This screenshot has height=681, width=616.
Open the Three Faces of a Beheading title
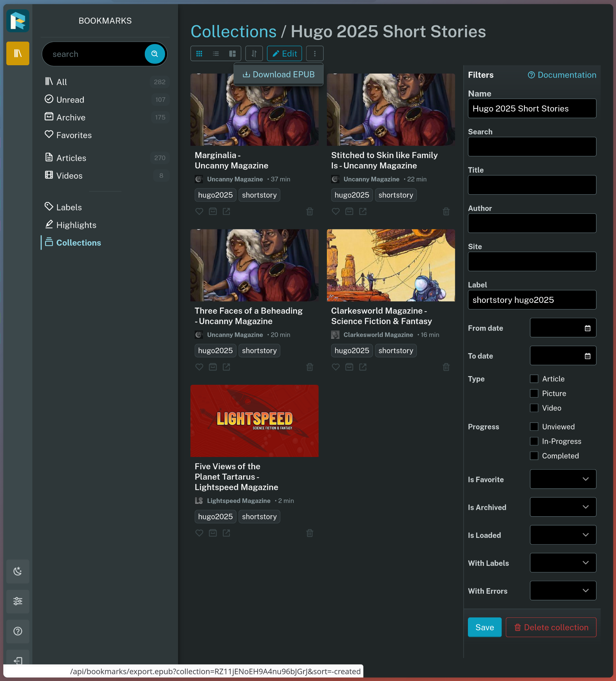[249, 316]
